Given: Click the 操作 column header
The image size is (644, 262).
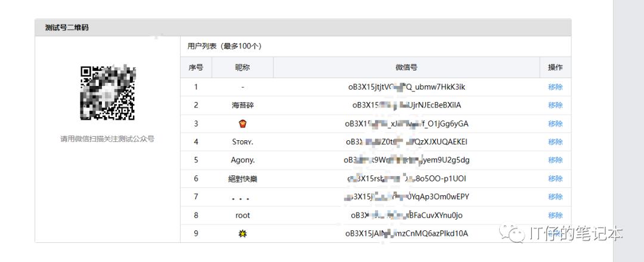Looking at the screenshot, I should pyautogui.click(x=555, y=67).
